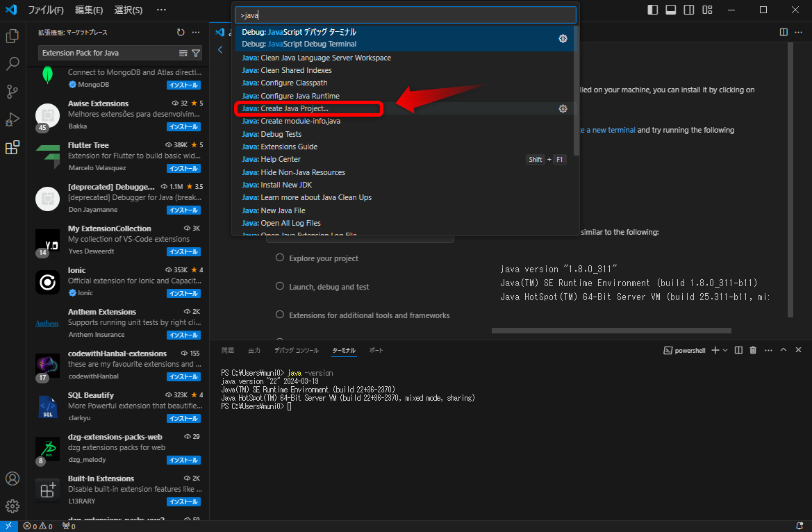The width and height of the screenshot is (812, 532).
Task: Open the Extensions view icon
Action: pos(13,148)
